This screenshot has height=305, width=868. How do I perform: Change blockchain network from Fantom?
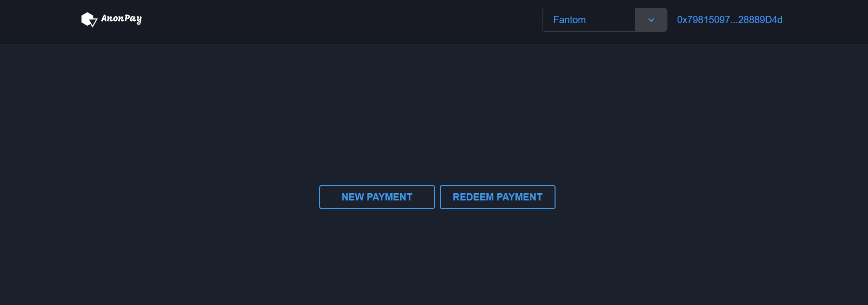point(604,20)
